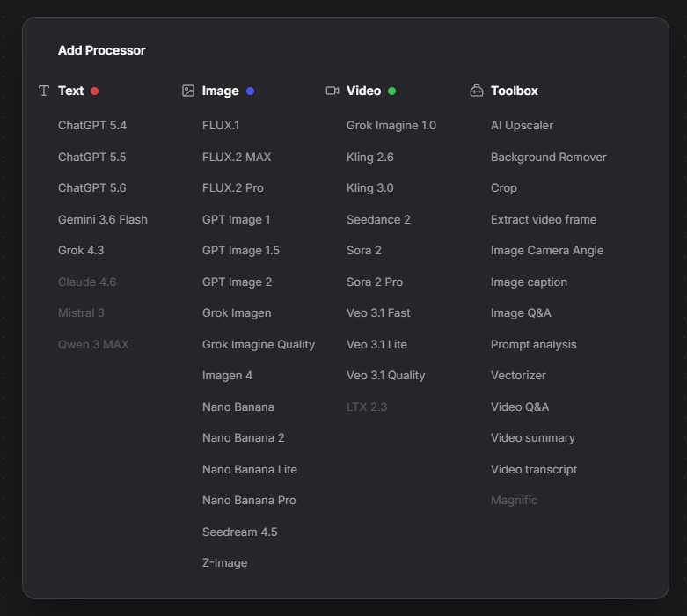Select FLUX.2 MAX image model
Viewport: 687px width, 616px height.
(x=237, y=157)
